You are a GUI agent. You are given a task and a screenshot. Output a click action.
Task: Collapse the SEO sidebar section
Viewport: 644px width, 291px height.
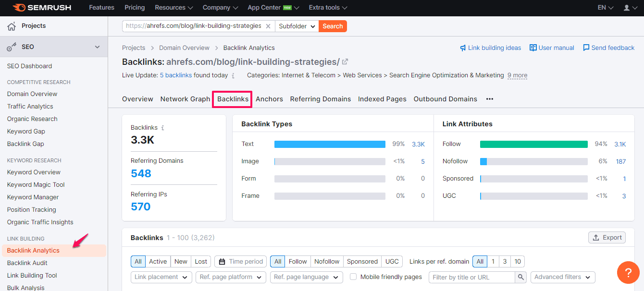98,47
